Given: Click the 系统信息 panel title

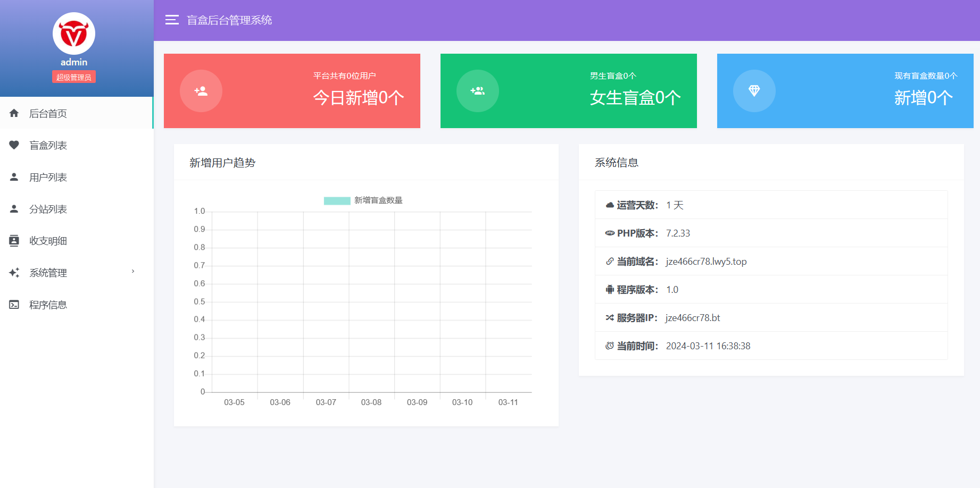Looking at the screenshot, I should 617,163.
